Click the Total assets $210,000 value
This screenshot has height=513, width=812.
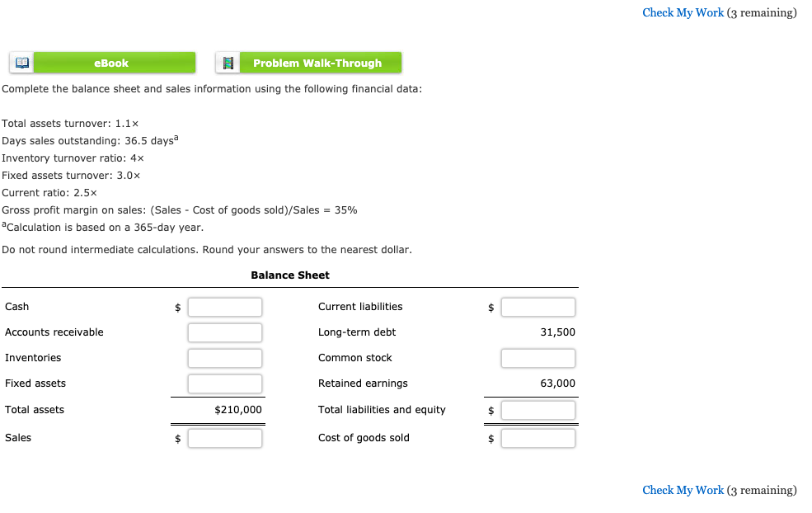pyautogui.click(x=239, y=409)
